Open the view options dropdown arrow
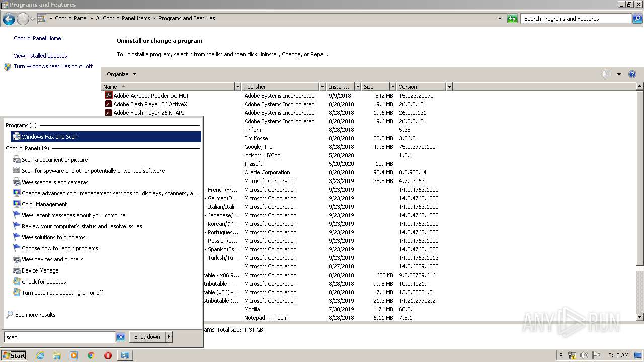Image resolution: width=644 pixels, height=362 pixels. (x=619, y=74)
